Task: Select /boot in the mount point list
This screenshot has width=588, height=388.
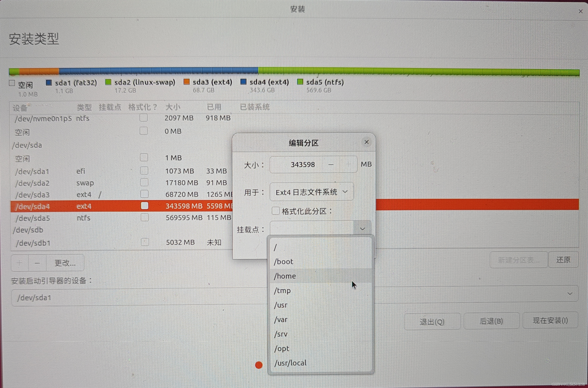Action: point(321,262)
